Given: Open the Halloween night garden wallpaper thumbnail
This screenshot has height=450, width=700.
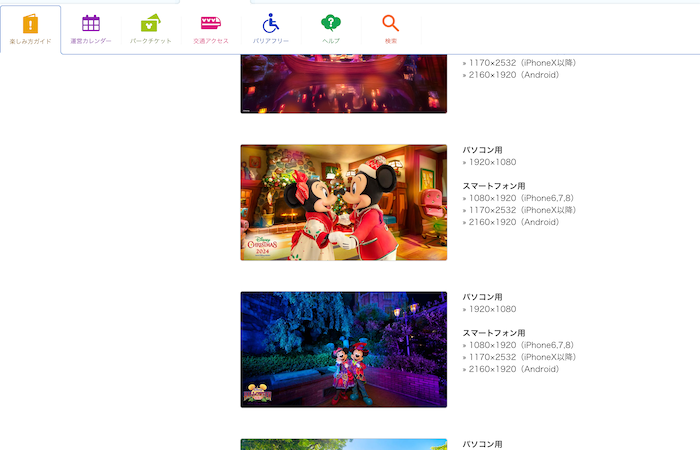Looking at the screenshot, I should (x=344, y=350).
